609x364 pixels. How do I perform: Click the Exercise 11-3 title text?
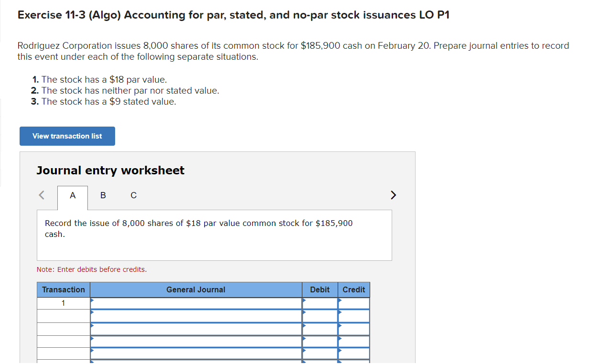(234, 15)
